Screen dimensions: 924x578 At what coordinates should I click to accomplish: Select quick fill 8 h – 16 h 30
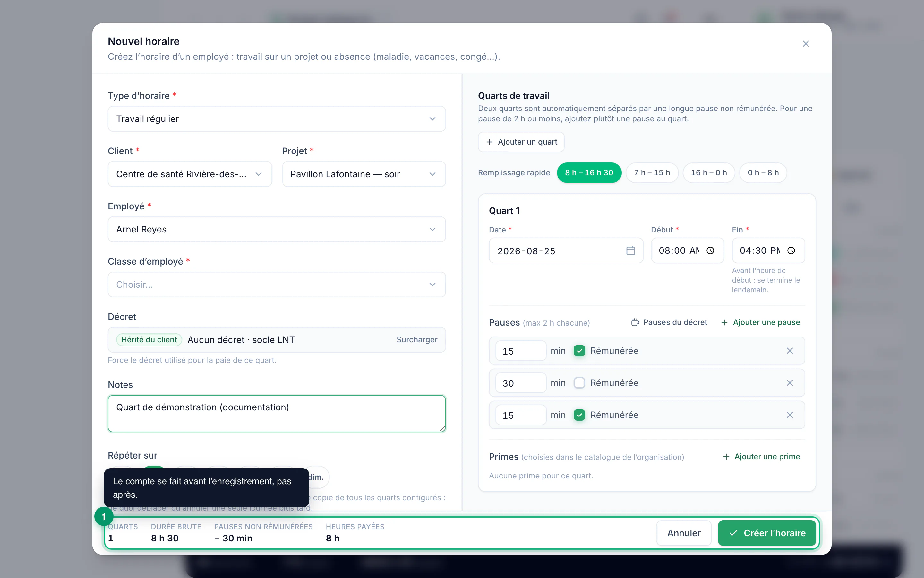(589, 173)
